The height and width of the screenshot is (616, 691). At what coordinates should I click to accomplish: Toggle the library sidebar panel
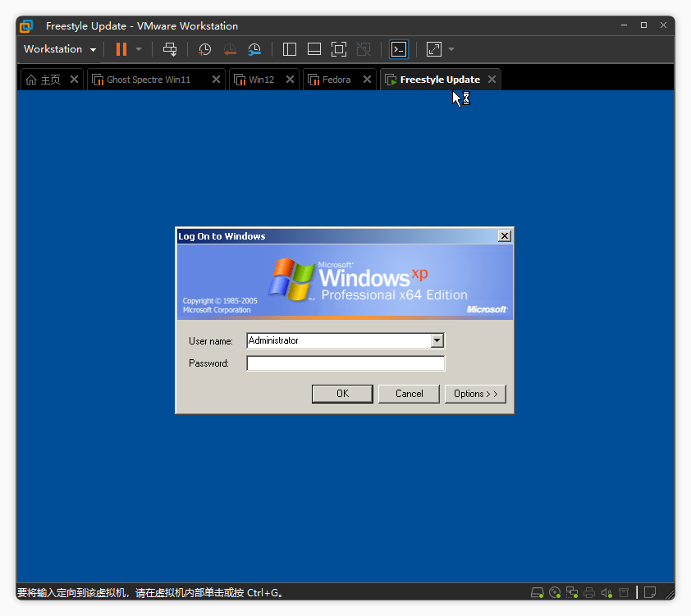[290, 49]
